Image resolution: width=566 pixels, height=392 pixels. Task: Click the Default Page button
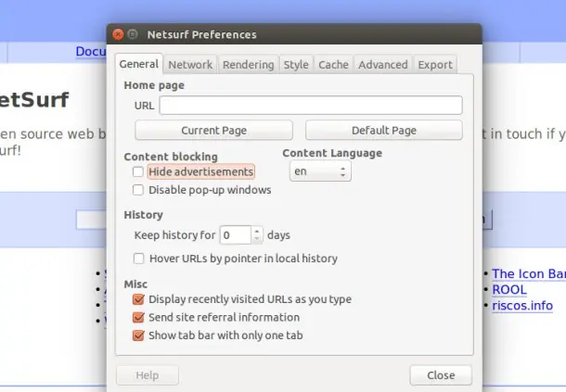(x=384, y=130)
